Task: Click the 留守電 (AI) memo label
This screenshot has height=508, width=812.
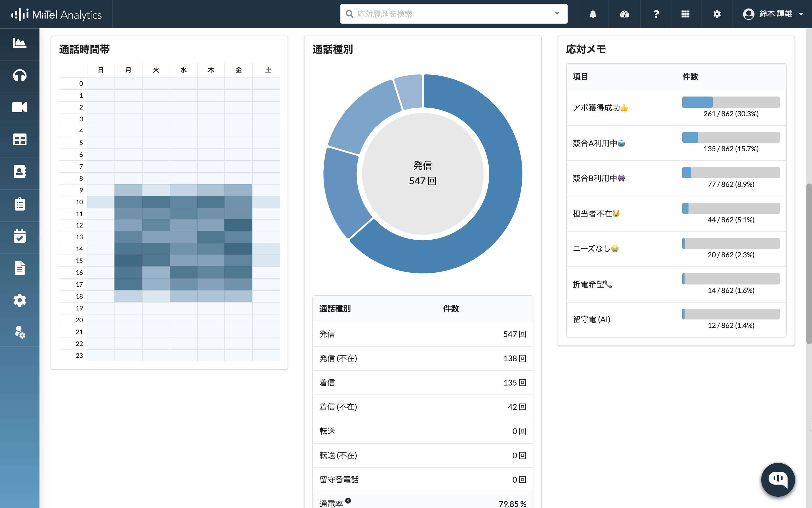Action: (x=591, y=319)
